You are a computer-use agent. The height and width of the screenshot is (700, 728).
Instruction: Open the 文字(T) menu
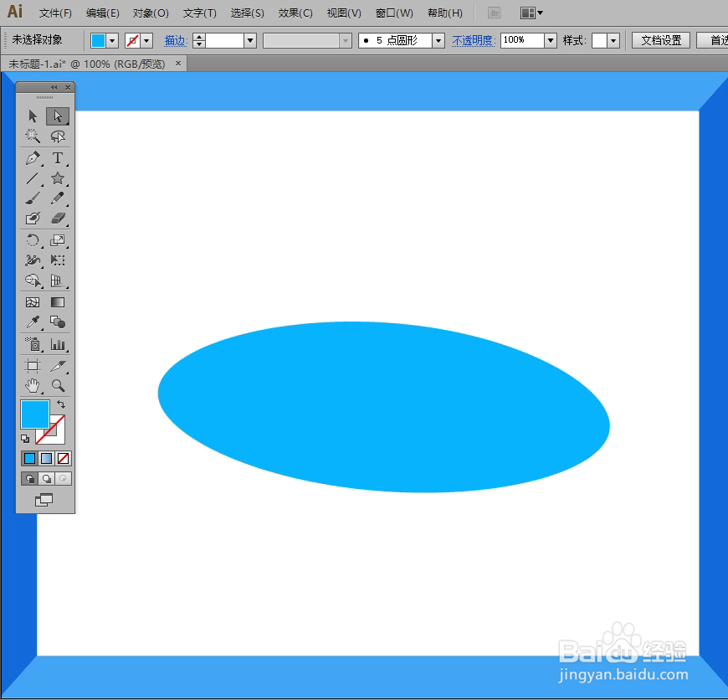click(200, 13)
